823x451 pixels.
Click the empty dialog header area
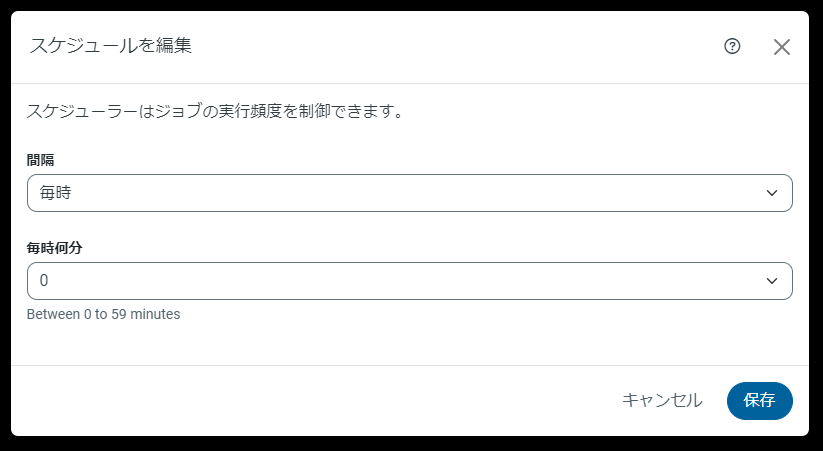450,46
